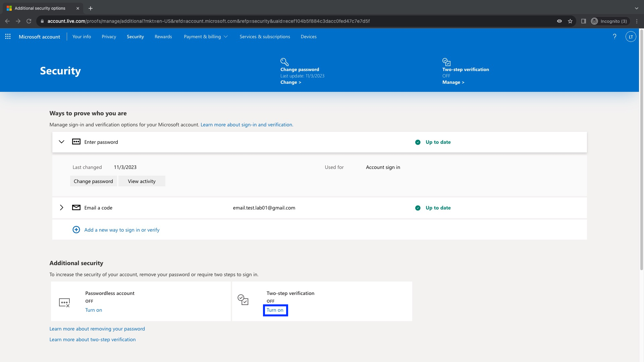Turn on Passwordless account
644x362 pixels.
94,310
